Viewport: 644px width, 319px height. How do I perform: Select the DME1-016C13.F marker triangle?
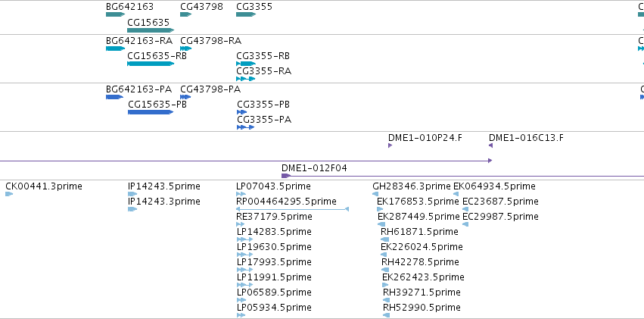tap(490, 145)
